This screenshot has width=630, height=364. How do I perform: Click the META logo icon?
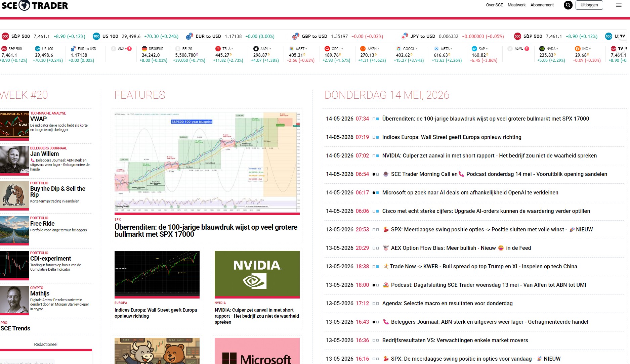[x=436, y=49]
